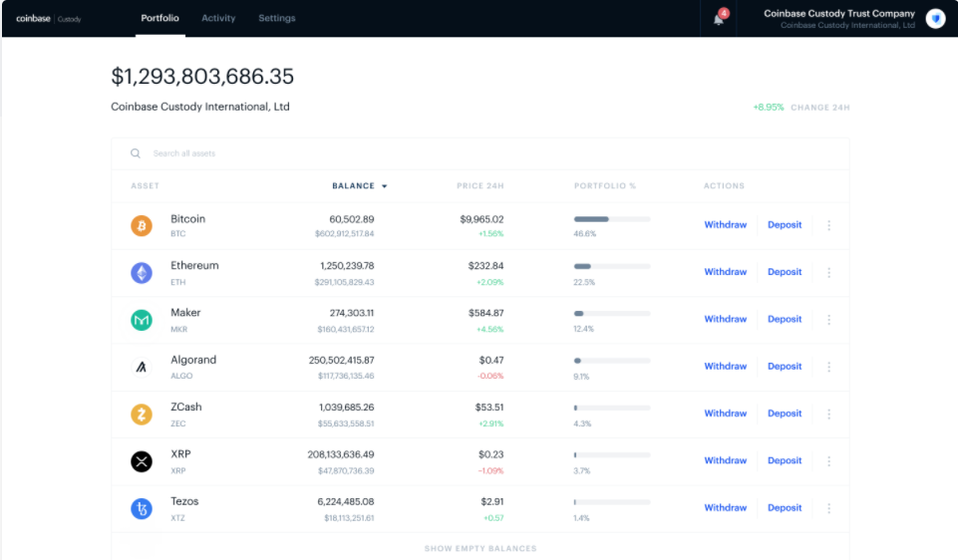Click the XRP coin icon

coord(142,461)
